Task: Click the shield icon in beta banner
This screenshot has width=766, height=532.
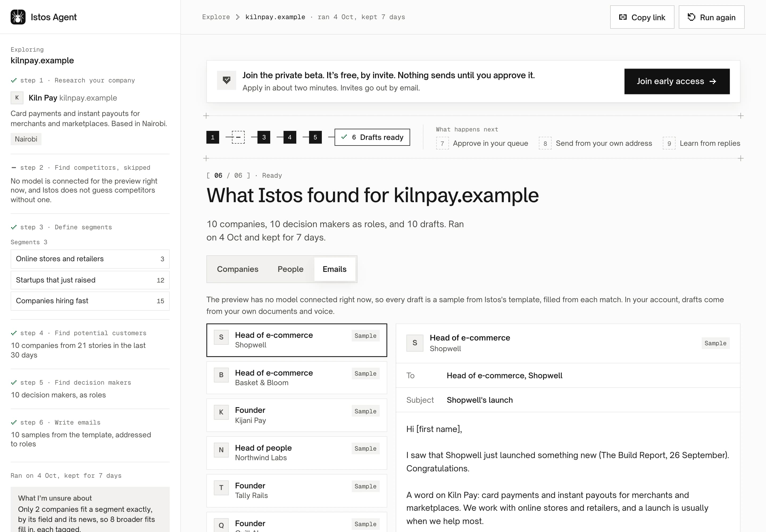Action: click(227, 80)
